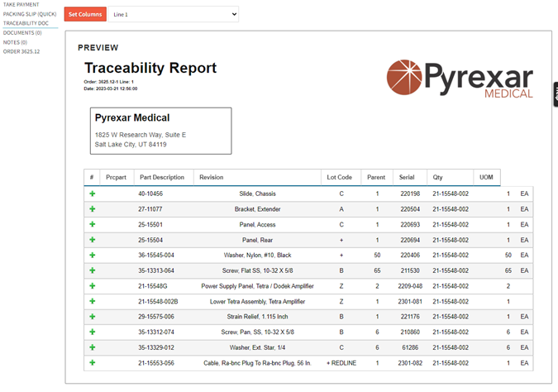This screenshot has height=392, width=558.
Task: Open the Take Payment menu item
Action: click(21, 5)
